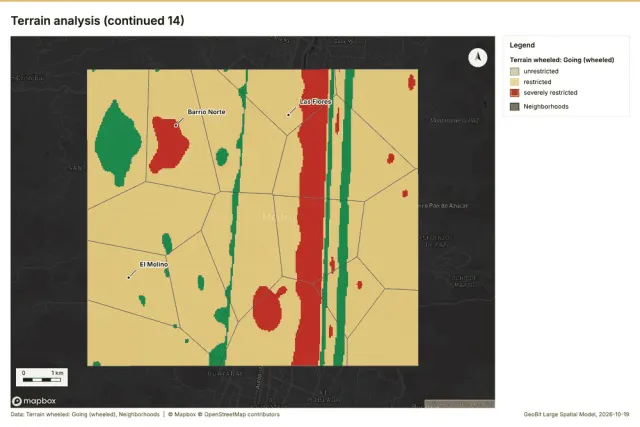
Task: Click the Terrain analysis (continued 14) heading
Action: click(98, 20)
